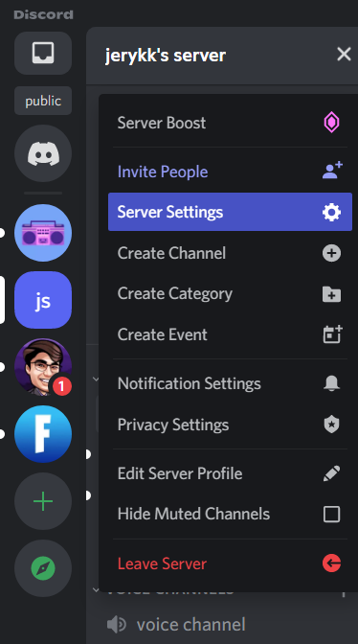Click the Privacy Settings shield icon

pos(331,425)
